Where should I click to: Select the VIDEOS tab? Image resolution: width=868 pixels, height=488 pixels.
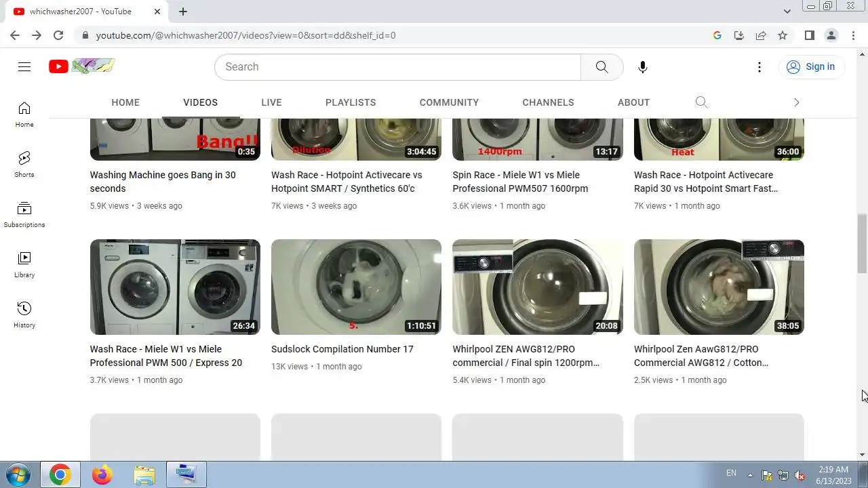[201, 102]
